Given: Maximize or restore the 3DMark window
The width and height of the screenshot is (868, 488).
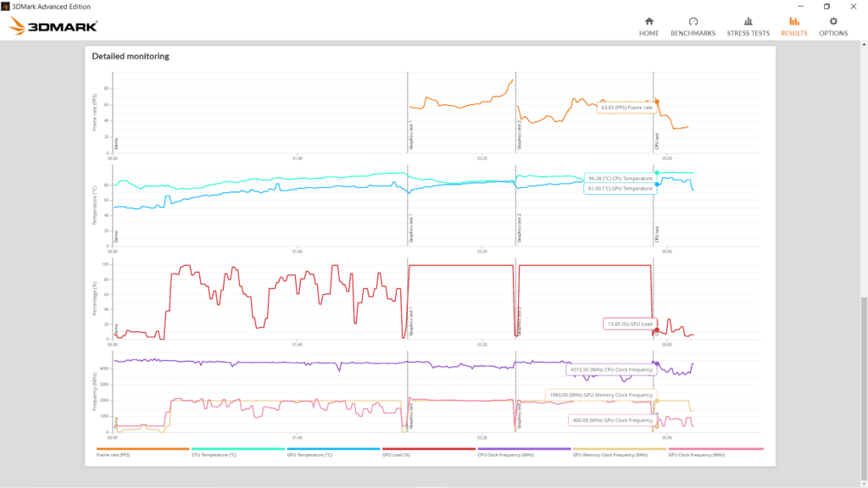Looking at the screenshot, I should (x=826, y=7).
